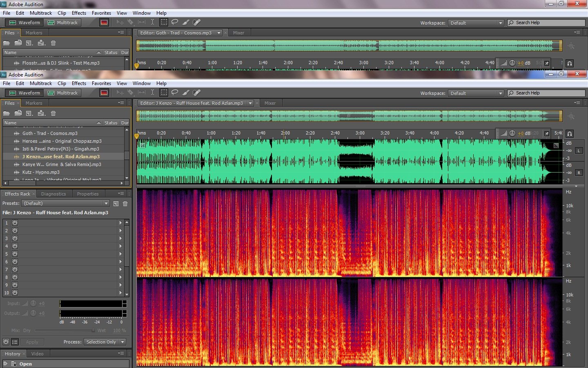Switch front window to Multitrack view
Image resolution: width=588 pixels, height=368 pixels.
click(x=62, y=93)
